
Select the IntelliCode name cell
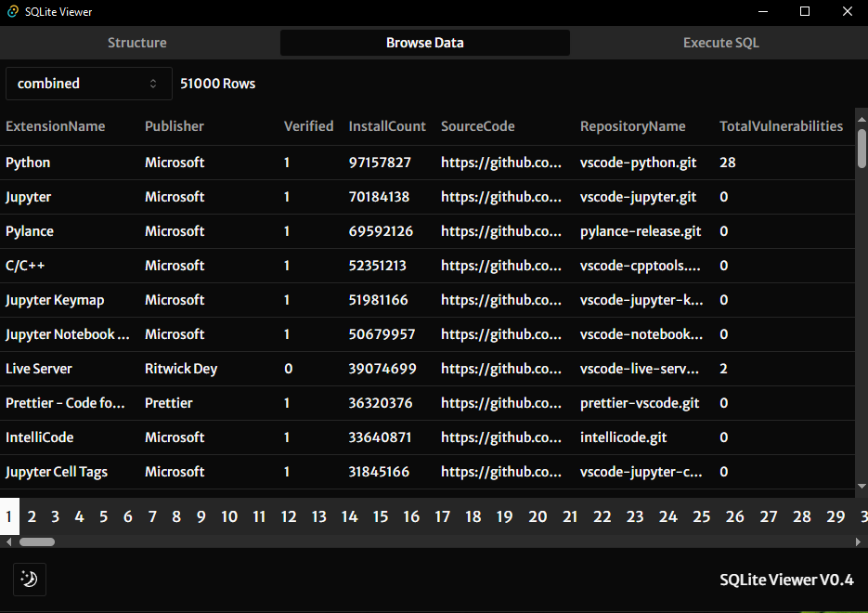[x=39, y=437]
